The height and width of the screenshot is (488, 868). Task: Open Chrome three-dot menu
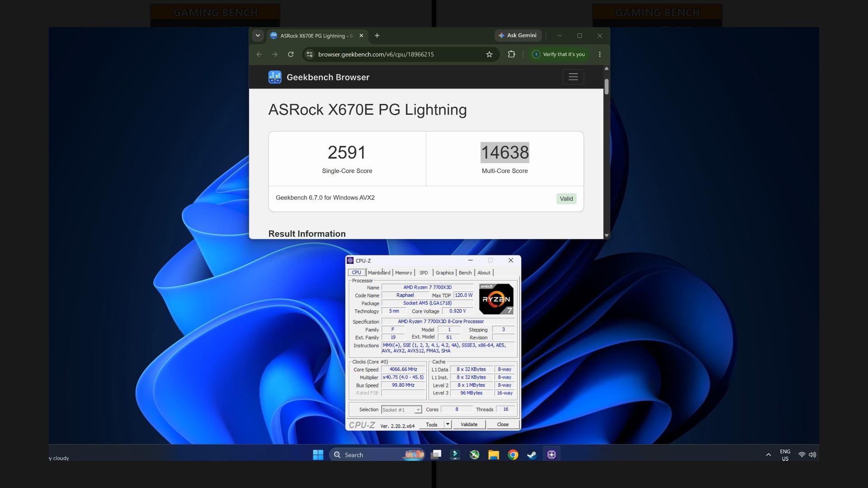click(600, 54)
